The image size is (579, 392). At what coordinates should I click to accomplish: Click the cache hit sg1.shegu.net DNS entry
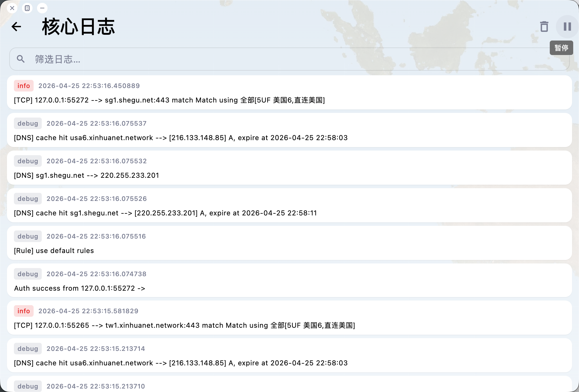(x=165, y=213)
